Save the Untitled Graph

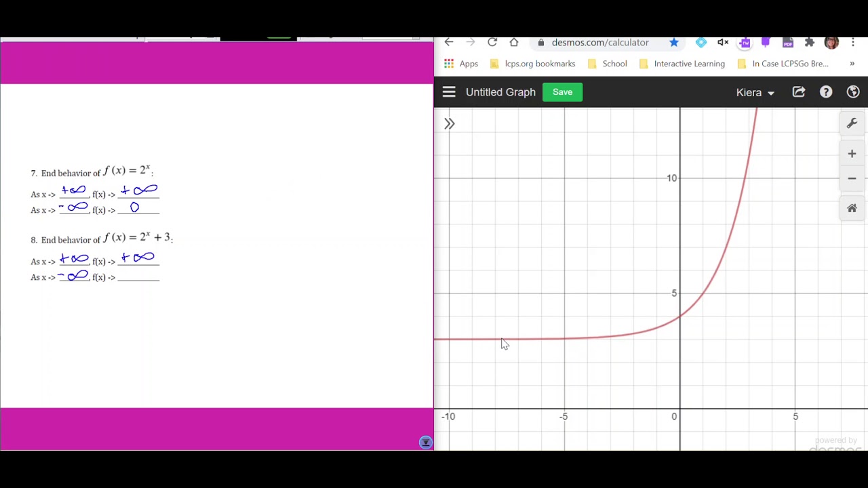(x=562, y=92)
